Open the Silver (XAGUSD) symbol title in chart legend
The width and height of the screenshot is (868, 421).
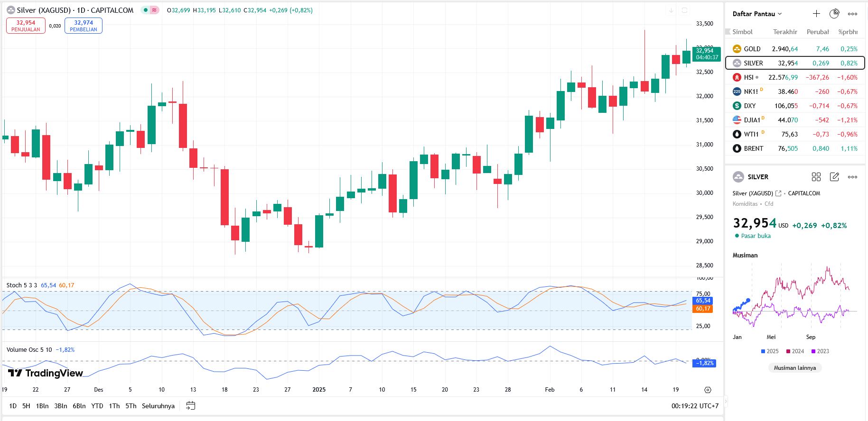[44, 10]
